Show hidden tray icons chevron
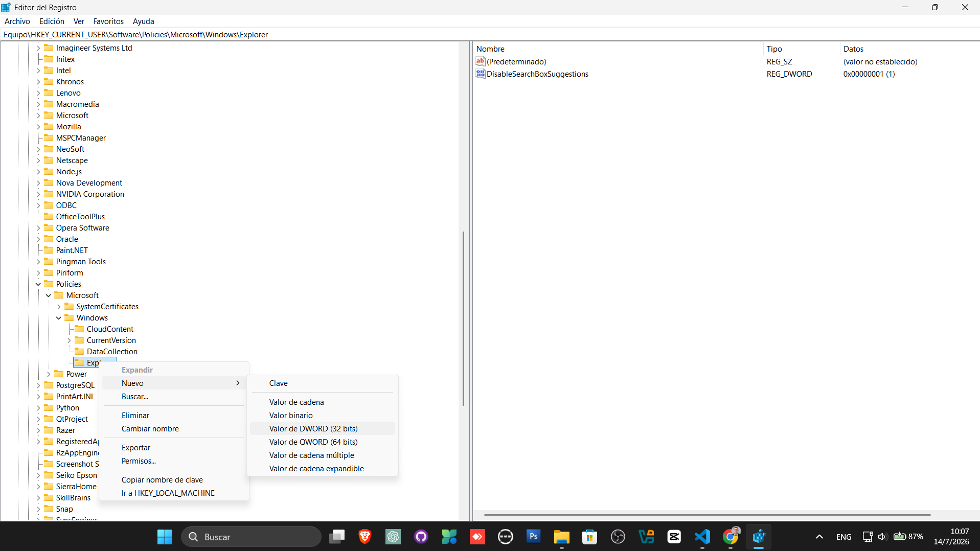This screenshot has width=980, height=551. [819, 537]
